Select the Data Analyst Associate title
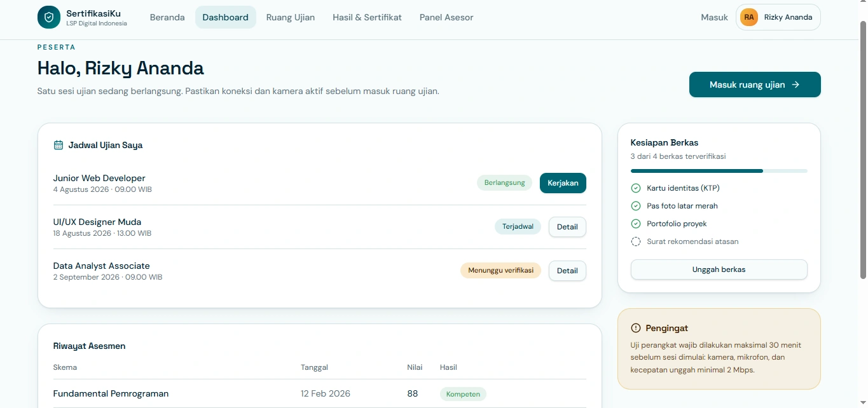Image resolution: width=868 pixels, height=408 pixels. (x=102, y=266)
